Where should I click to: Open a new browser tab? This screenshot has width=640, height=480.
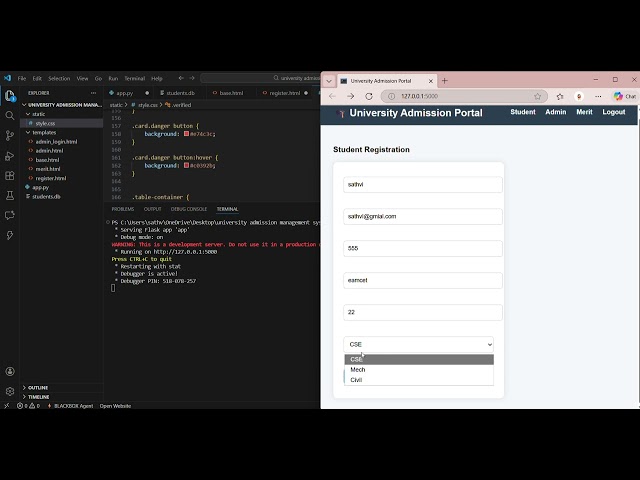point(445,80)
